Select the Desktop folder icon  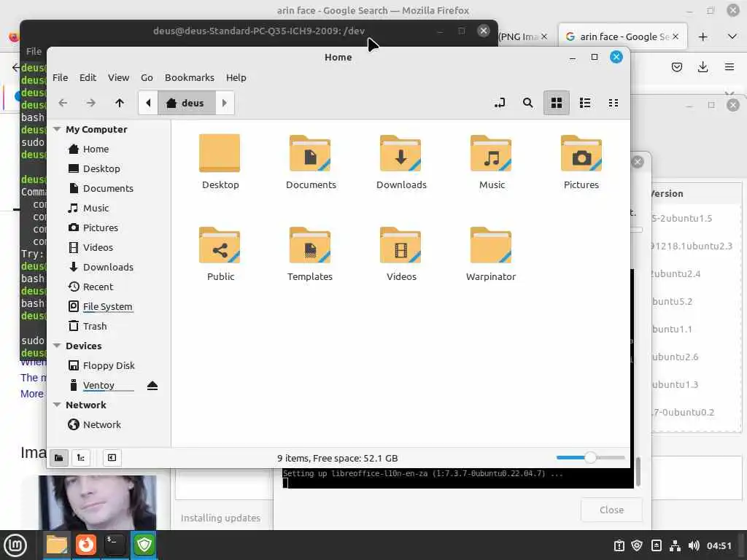(x=220, y=153)
